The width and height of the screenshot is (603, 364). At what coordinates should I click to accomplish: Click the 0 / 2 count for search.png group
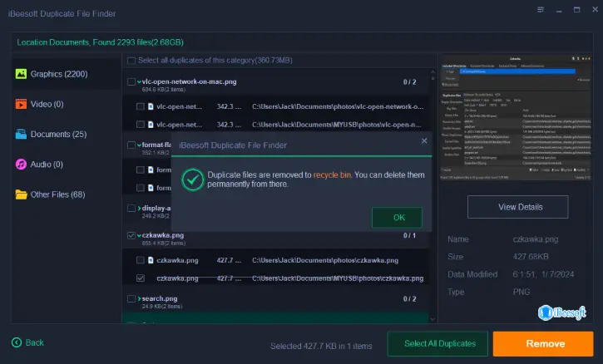(409, 298)
